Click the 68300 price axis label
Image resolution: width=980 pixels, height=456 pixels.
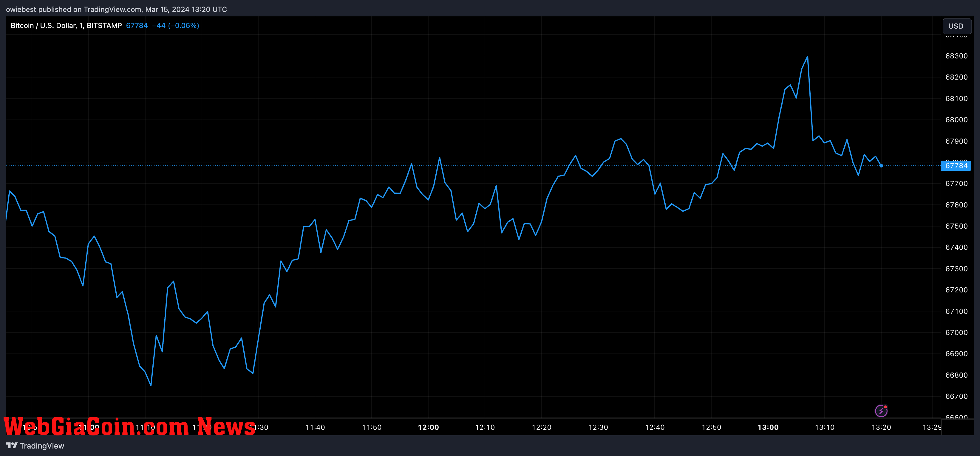tap(956, 56)
